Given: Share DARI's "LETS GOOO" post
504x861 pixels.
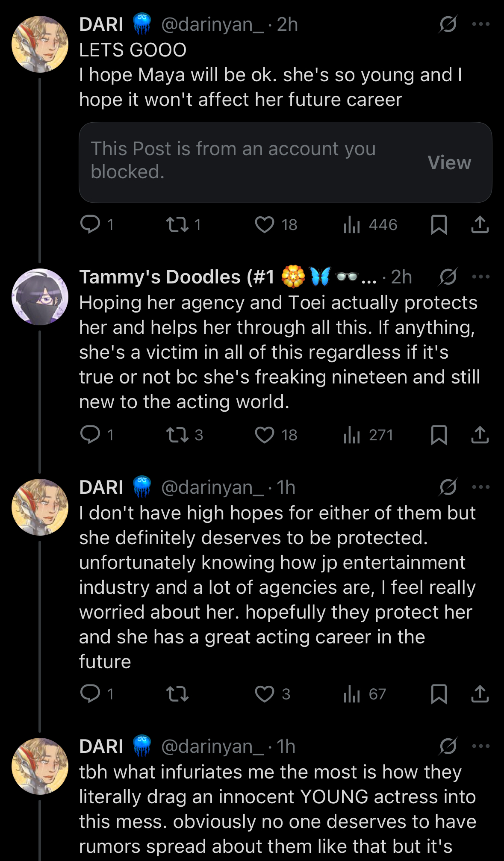Looking at the screenshot, I should (480, 224).
